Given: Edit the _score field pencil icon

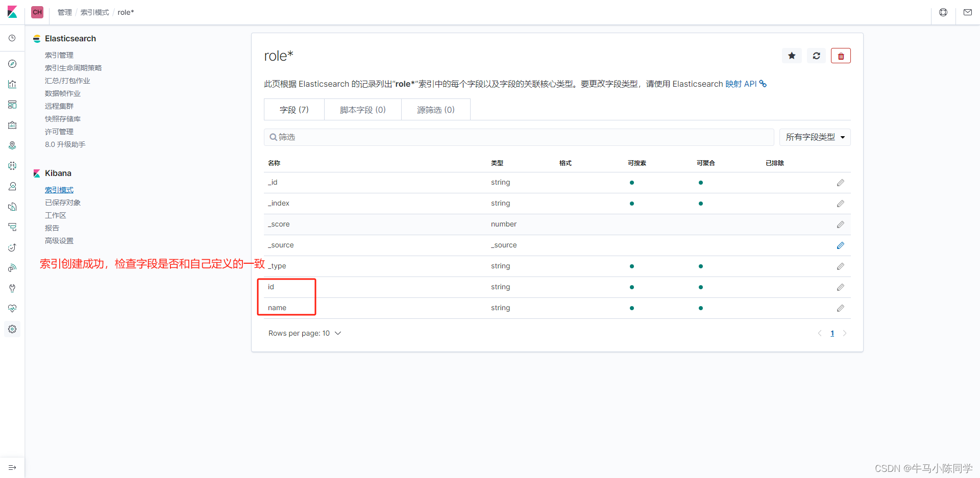Looking at the screenshot, I should click(x=840, y=224).
